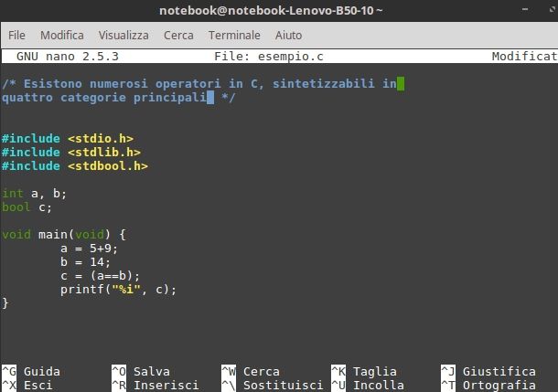Click the ^T Ortografia shortcut
This screenshot has height=392, width=558.
(488, 386)
